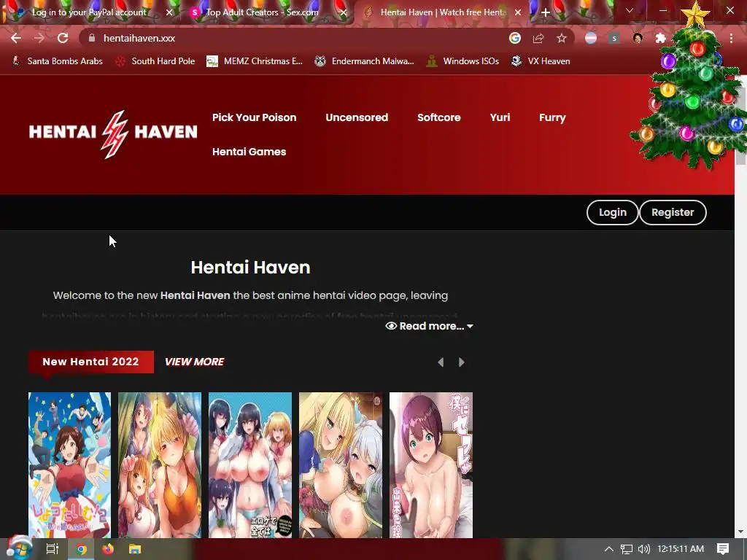Image resolution: width=747 pixels, height=560 pixels.
Task: Open File Explorer from the taskbar
Action: click(135, 549)
